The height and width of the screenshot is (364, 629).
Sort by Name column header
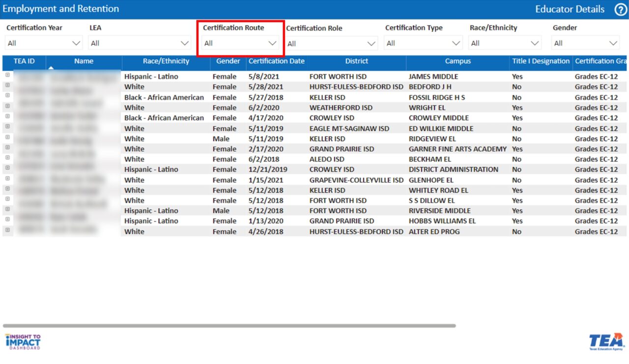pos(84,61)
